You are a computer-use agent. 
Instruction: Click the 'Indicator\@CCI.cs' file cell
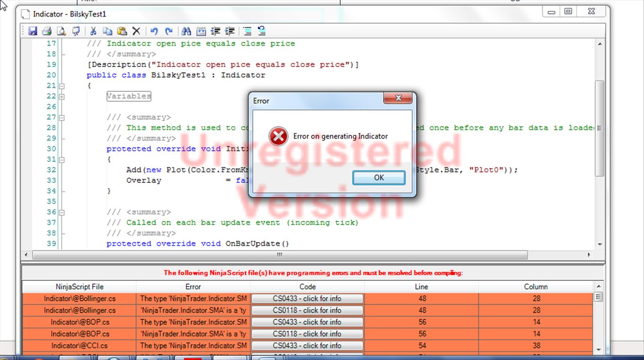79,345
